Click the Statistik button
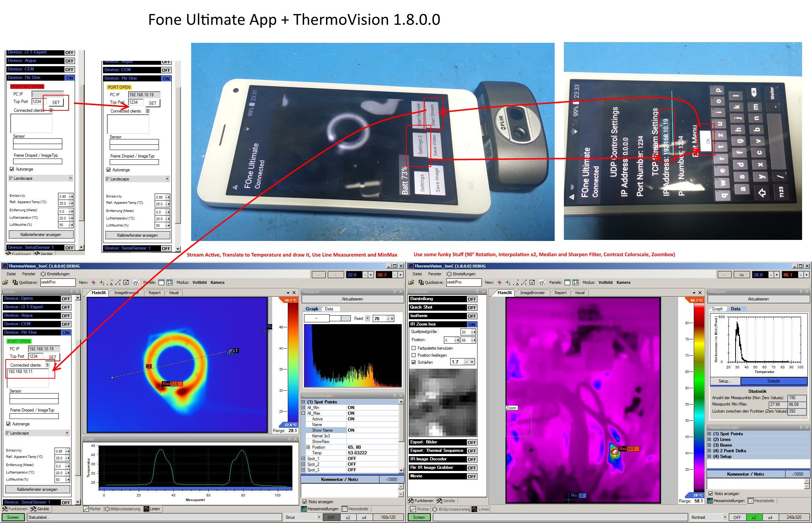The height and width of the screenshot is (523, 812). (773, 381)
